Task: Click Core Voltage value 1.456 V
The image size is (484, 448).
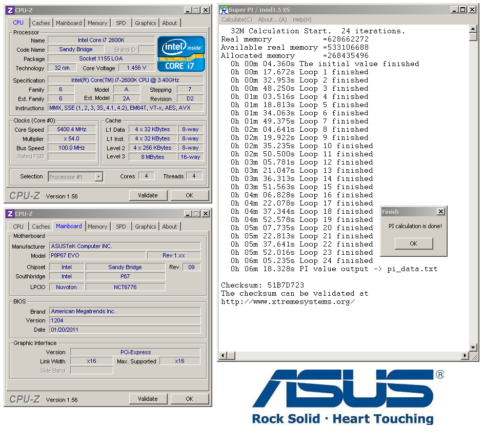Action: 136,68
